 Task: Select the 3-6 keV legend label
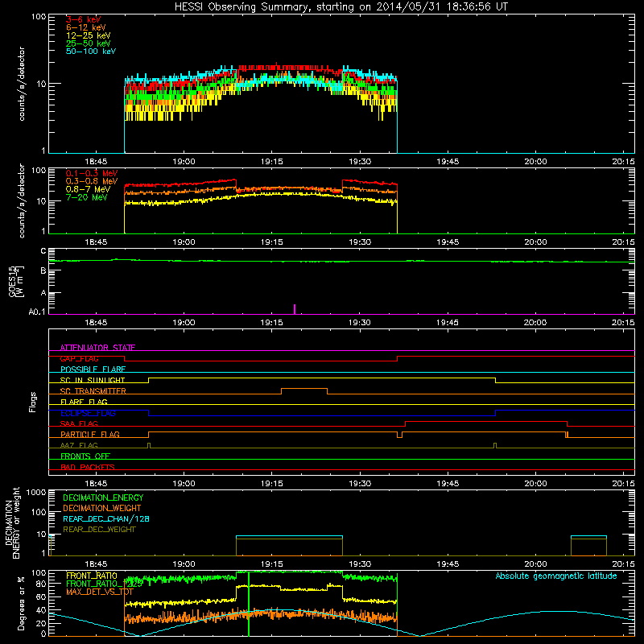click(x=84, y=19)
